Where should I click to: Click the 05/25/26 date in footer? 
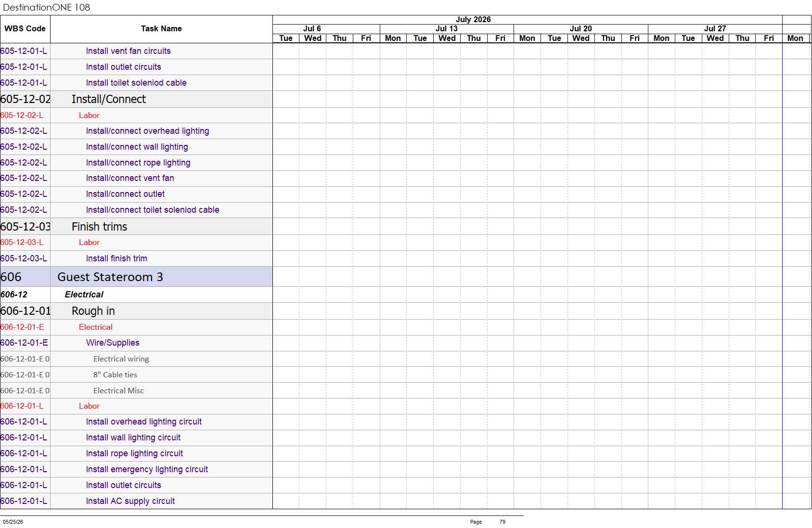(13, 522)
